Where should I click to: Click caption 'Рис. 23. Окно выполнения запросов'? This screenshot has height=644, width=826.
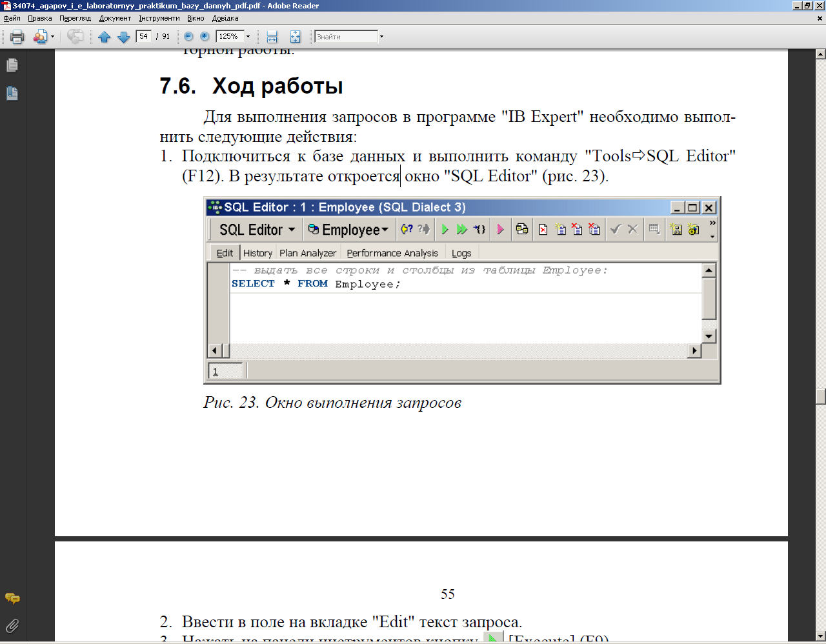(332, 403)
